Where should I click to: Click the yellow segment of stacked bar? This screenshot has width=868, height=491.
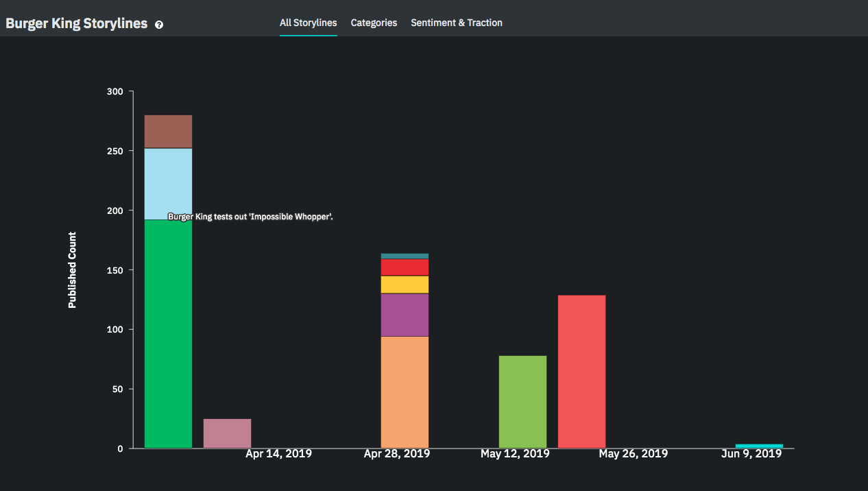tap(405, 285)
